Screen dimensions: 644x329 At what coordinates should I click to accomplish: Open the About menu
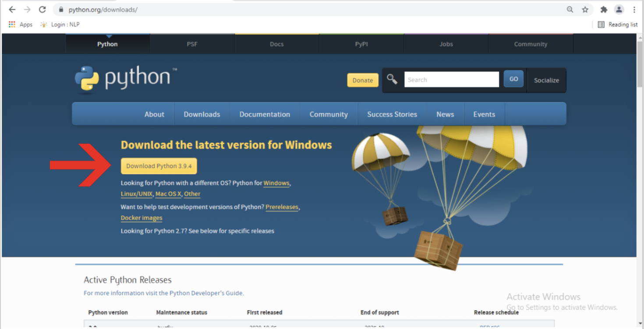point(155,114)
